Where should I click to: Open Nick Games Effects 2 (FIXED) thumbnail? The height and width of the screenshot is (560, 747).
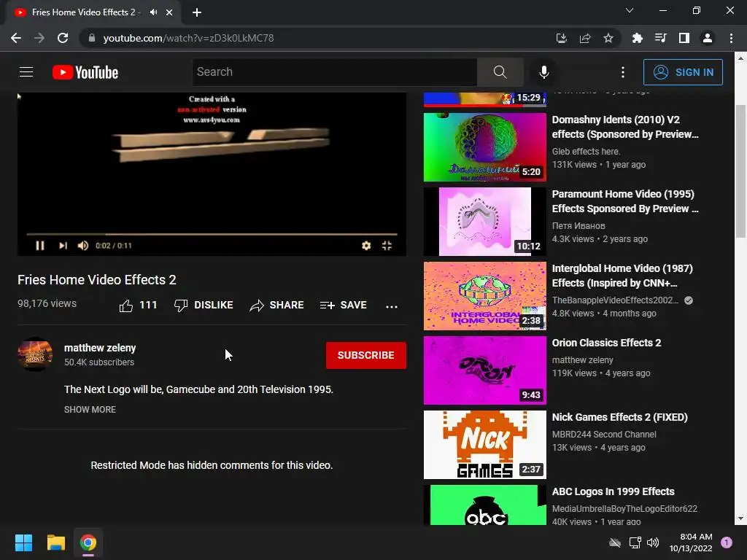click(485, 444)
